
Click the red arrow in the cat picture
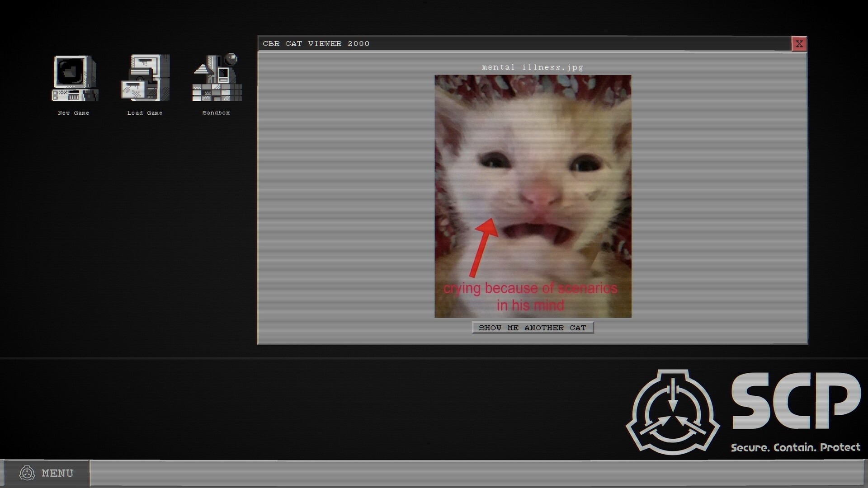[x=483, y=246]
